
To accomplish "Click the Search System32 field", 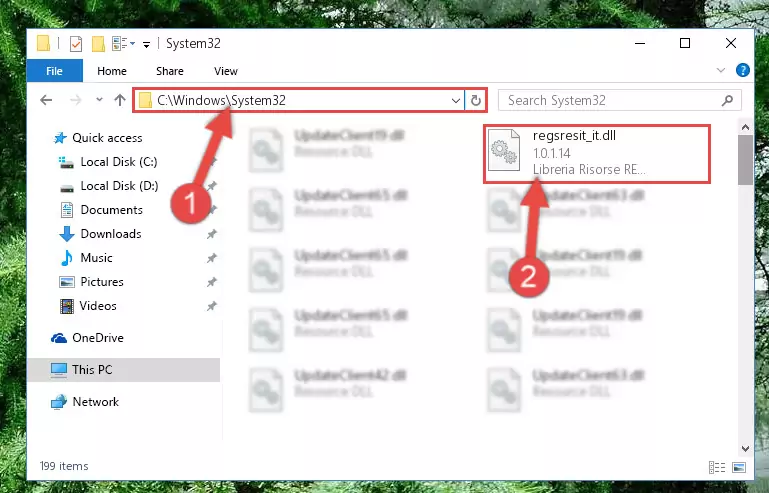I will 620,101.
